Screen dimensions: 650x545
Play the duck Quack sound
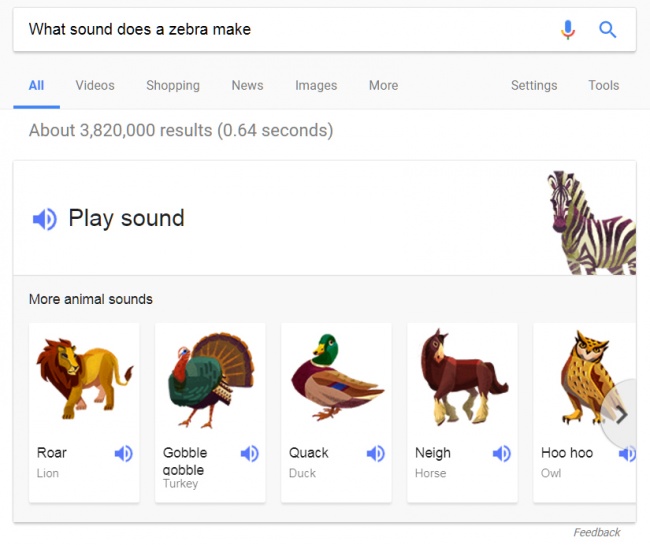[x=376, y=454]
